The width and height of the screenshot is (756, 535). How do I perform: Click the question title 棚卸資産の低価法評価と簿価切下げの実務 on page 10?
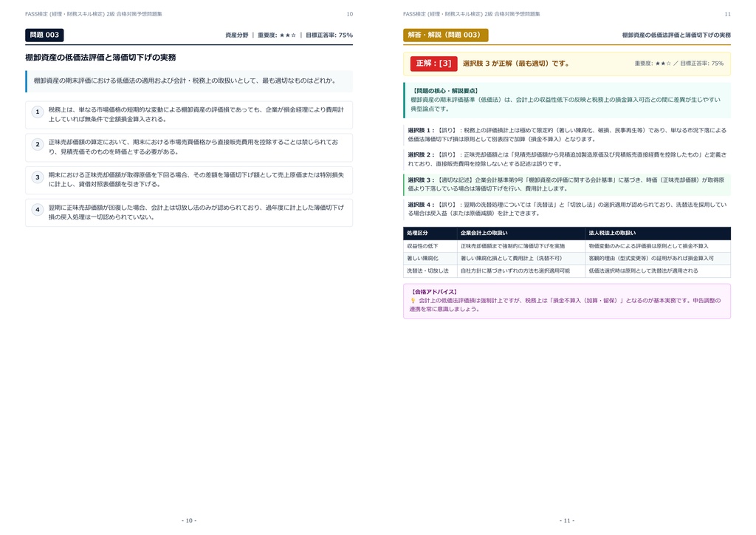(100, 58)
